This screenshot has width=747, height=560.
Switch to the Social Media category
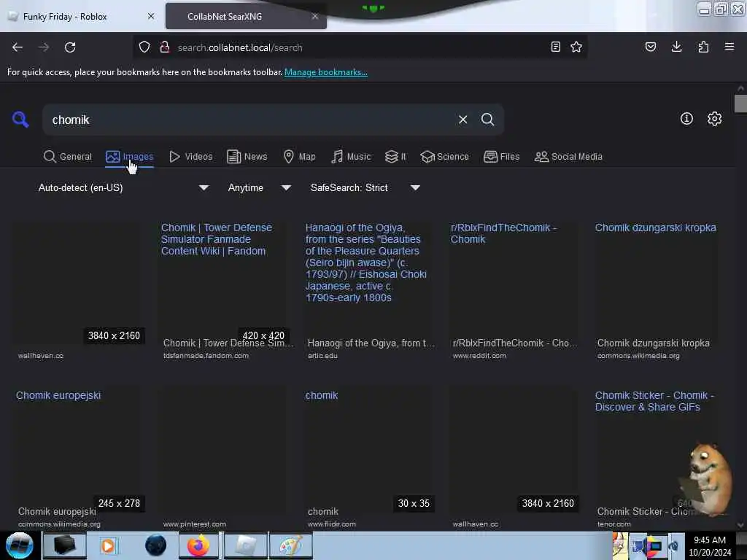568,157
